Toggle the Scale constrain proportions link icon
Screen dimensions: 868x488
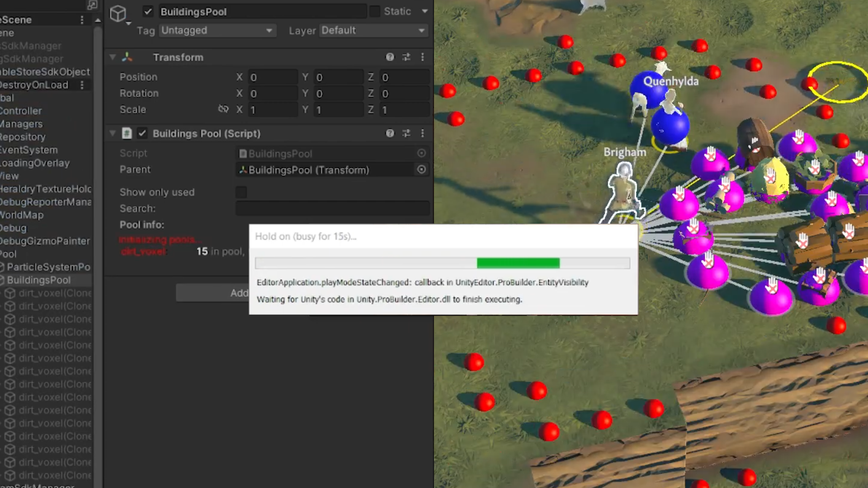pyautogui.click(x=223, y=109)
